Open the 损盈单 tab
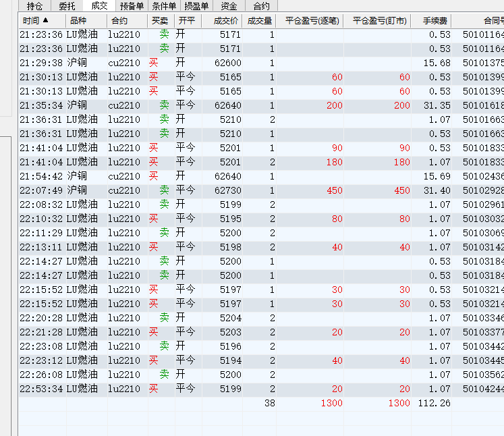 [x=196, y=6]
